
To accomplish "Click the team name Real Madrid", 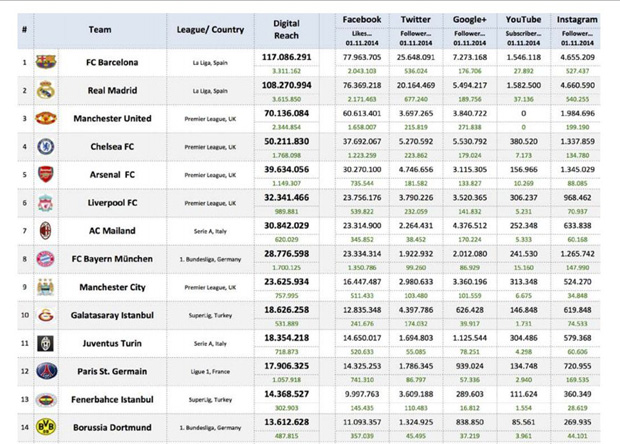I will point(112,91).
